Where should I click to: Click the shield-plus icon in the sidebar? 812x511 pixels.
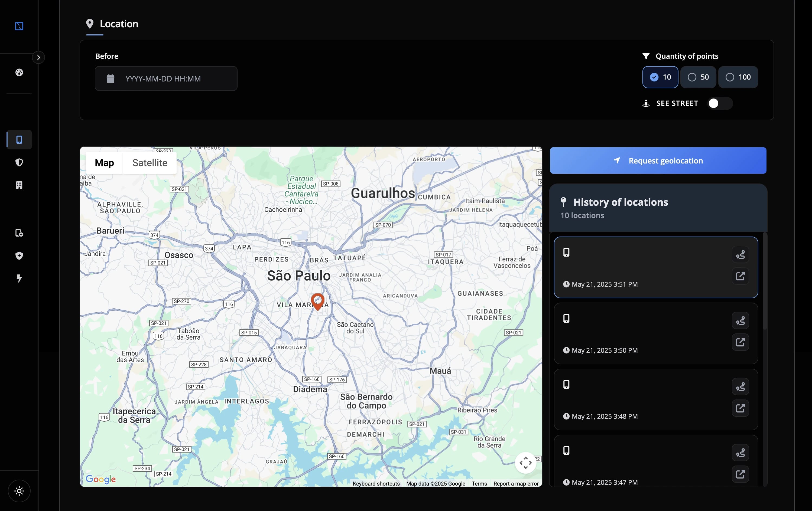(x=19, y=256)
